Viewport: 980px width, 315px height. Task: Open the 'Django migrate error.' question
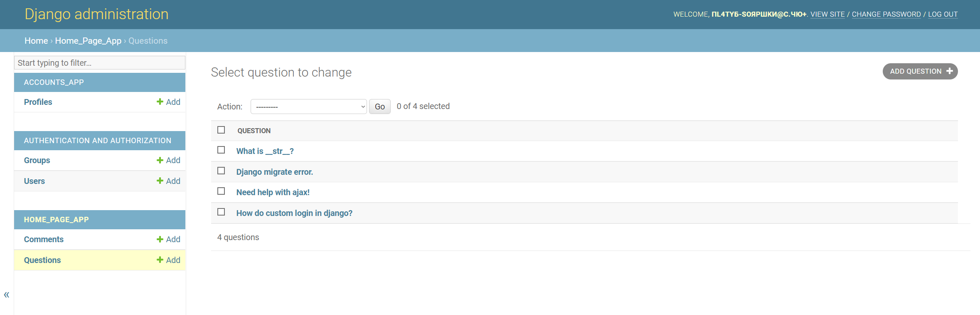tap(274, 172)
